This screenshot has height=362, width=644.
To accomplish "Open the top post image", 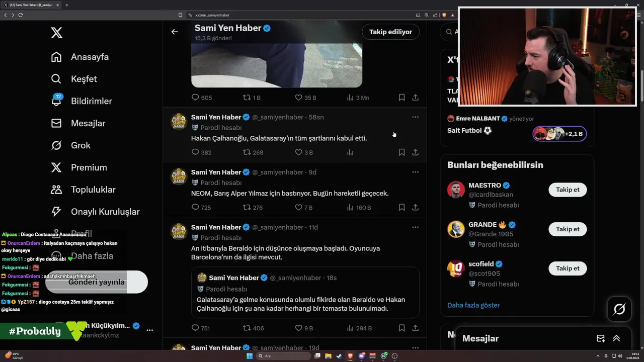I will coord(277,65).
